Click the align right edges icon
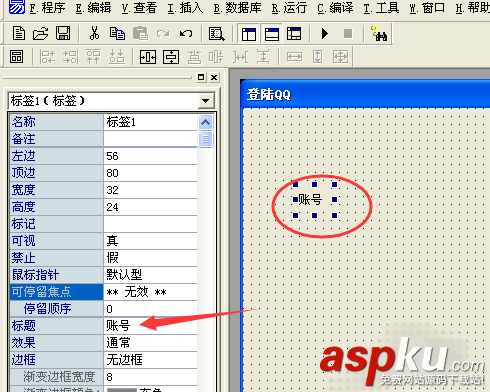Screen dimensions: 490x392 (70, 57)
